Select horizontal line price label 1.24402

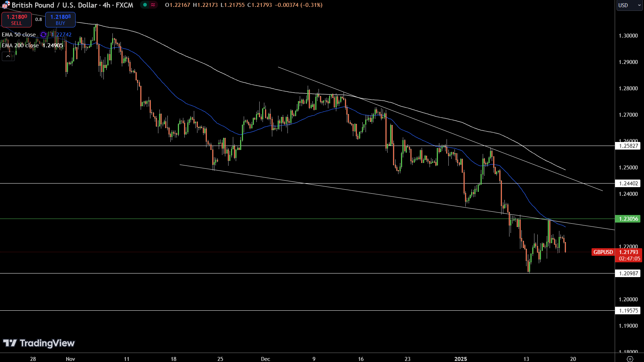click(628, 184)
